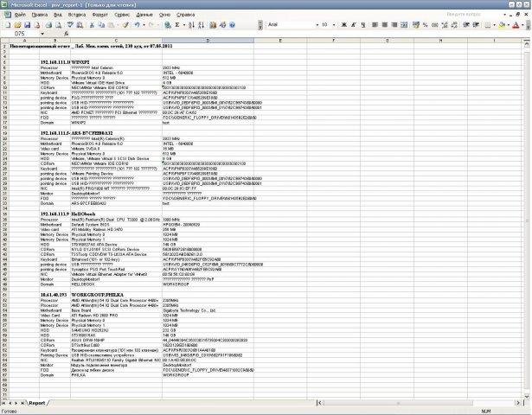The height and width of the screenshot is (415, 532).
Task: Run the Spelling check icon
Action: pos(70,25)
